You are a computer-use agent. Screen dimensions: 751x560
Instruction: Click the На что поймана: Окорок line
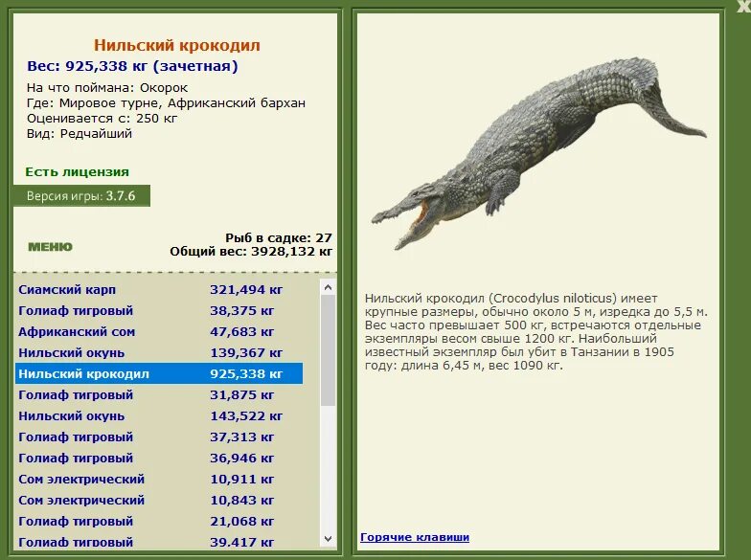(107, 88)
